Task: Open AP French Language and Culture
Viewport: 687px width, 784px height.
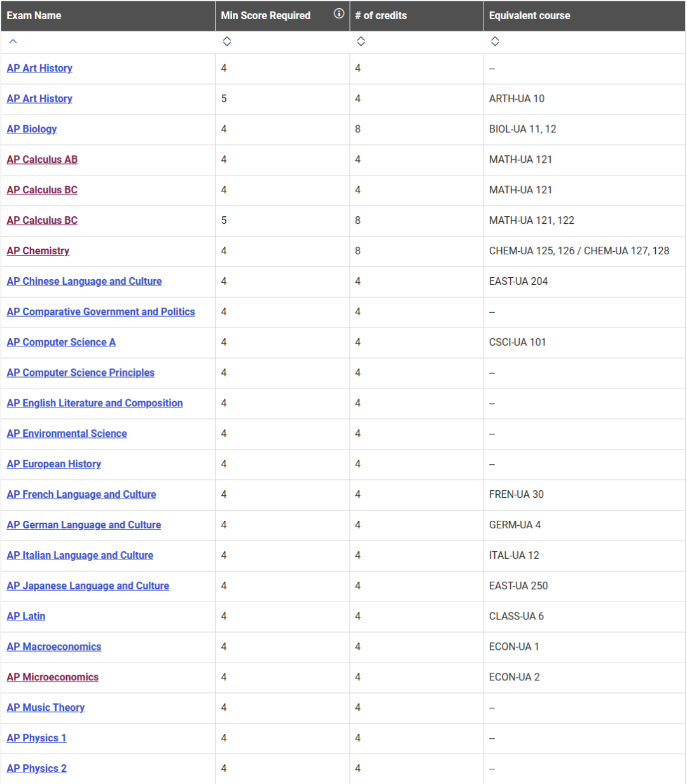Action: point(81,495)
